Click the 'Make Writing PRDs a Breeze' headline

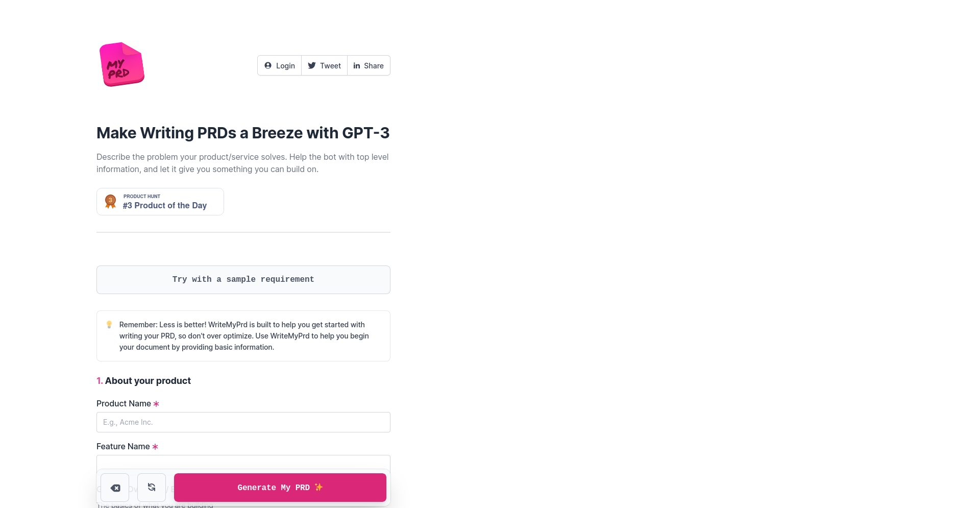243,133
